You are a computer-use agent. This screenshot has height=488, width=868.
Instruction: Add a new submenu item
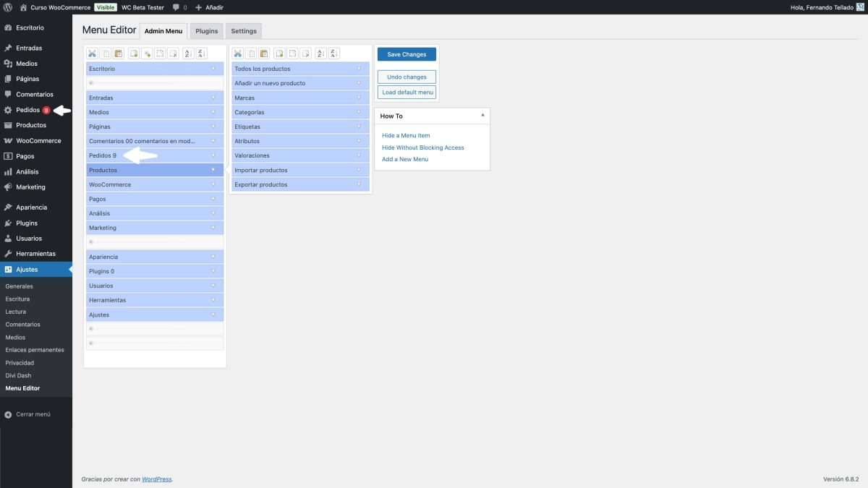click(x=279, y=53)
